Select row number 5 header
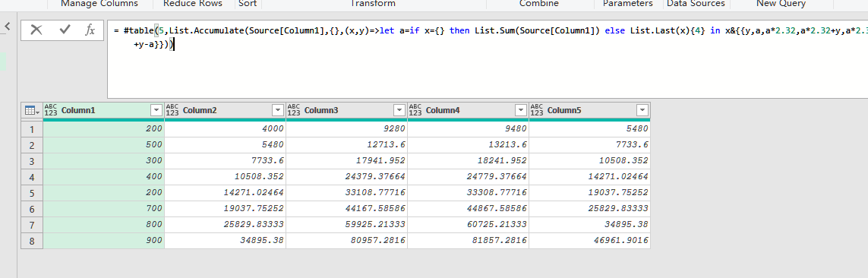 tap(32, 193)
